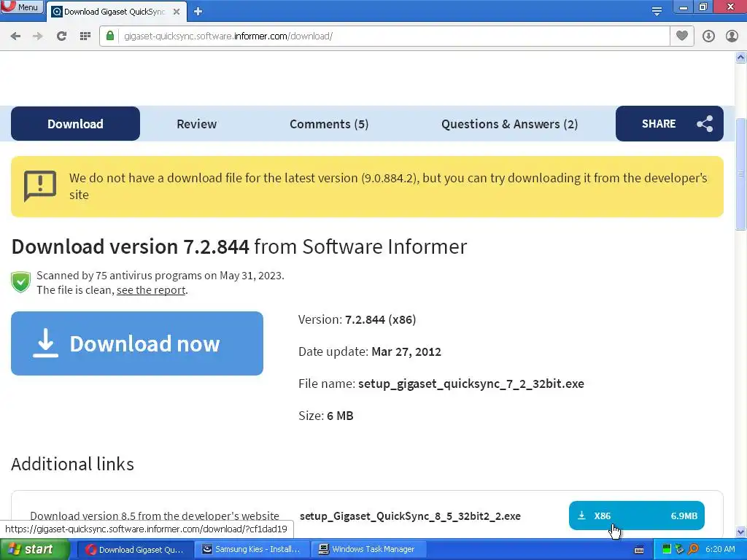Click the green CPU usage tray icon
Screen dimensions: 747x560
point(667,550)
